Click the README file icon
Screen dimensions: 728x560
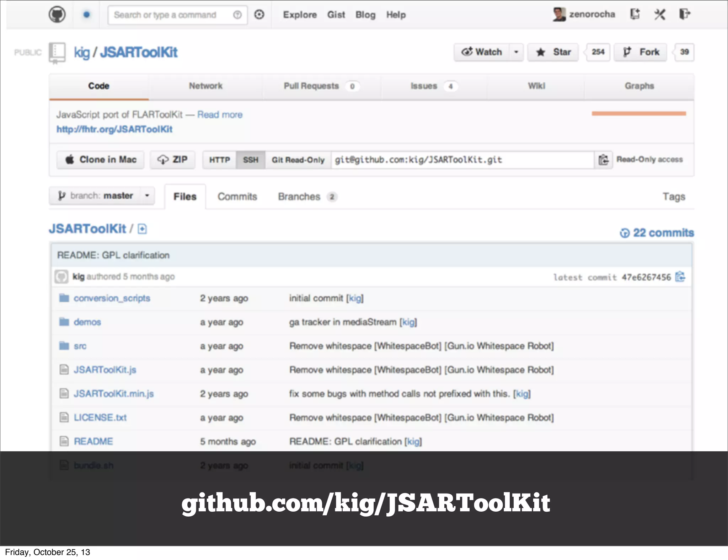[x=64, y=441]
